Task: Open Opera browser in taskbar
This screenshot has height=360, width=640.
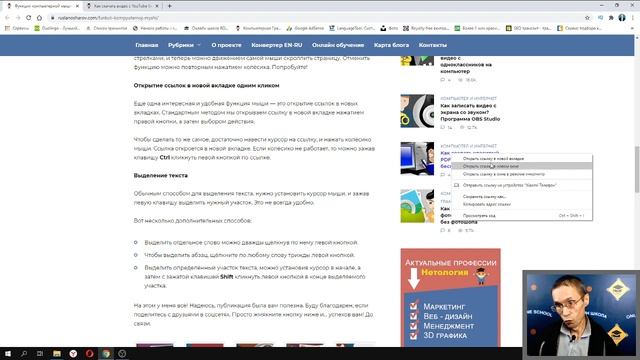Action: [89, 353]
